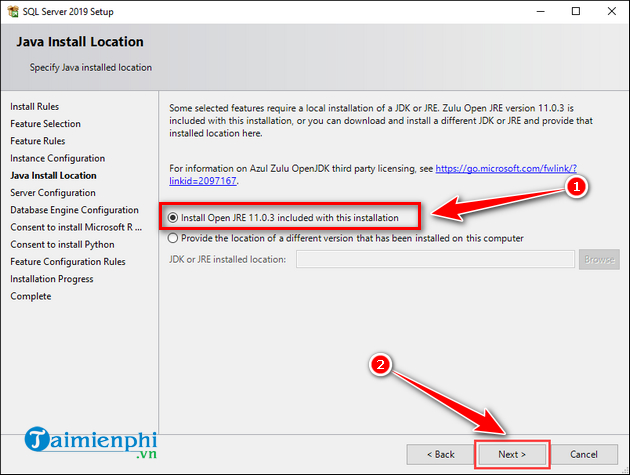
Task: Open the Azul Zulu licensing hyperlink
Action: [x=506, y=168]
